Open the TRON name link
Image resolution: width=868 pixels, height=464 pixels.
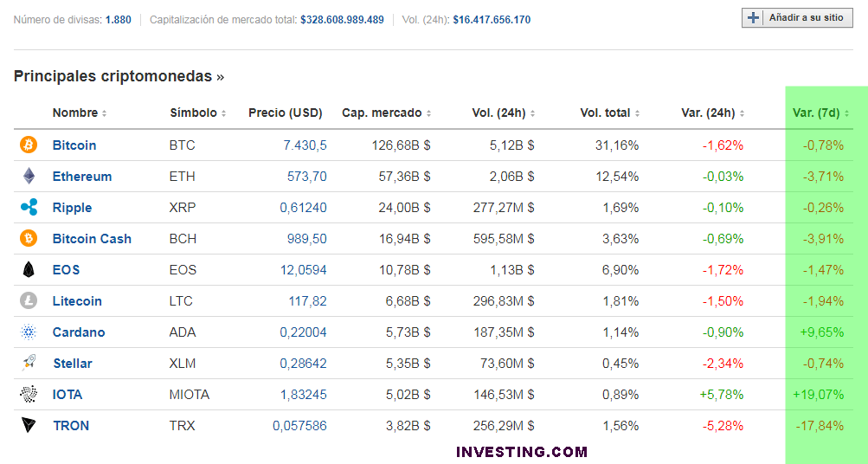[x=71, y=425]
